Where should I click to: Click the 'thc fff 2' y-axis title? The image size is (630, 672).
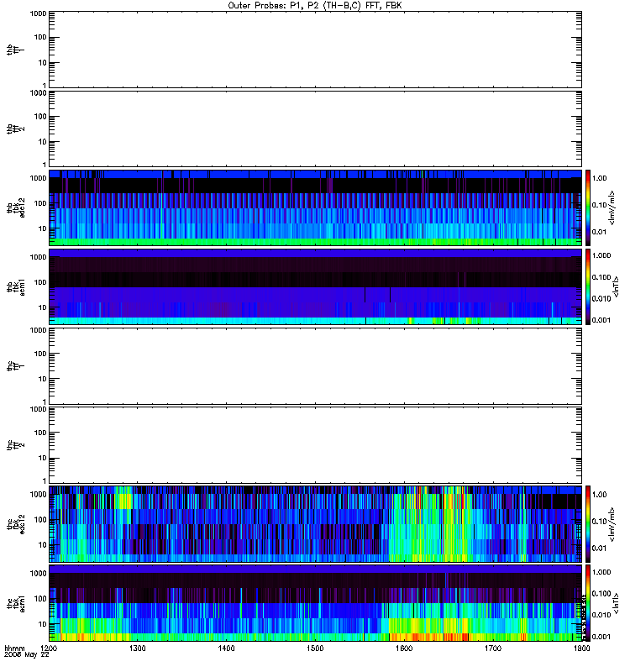click(16, 445)
